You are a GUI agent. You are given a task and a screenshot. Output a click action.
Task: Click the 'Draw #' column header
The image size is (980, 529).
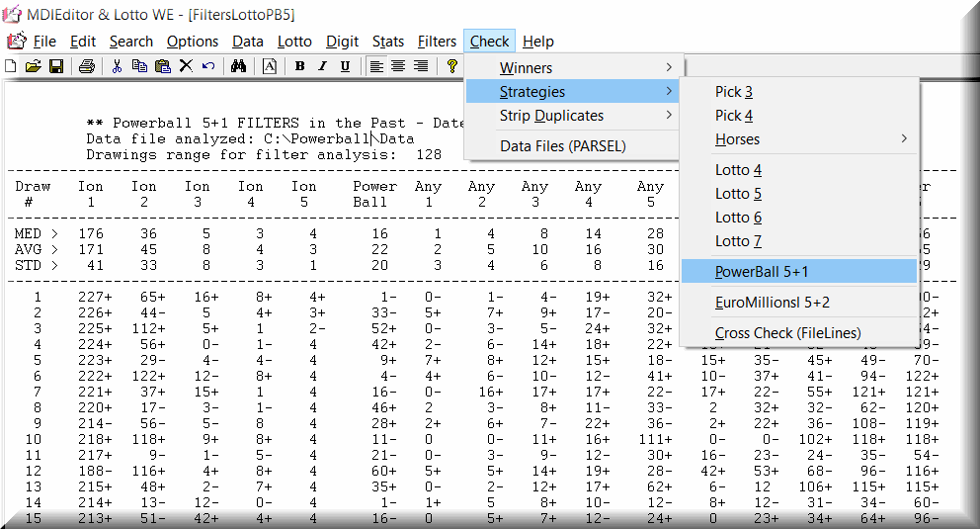[x=33, y=194]
